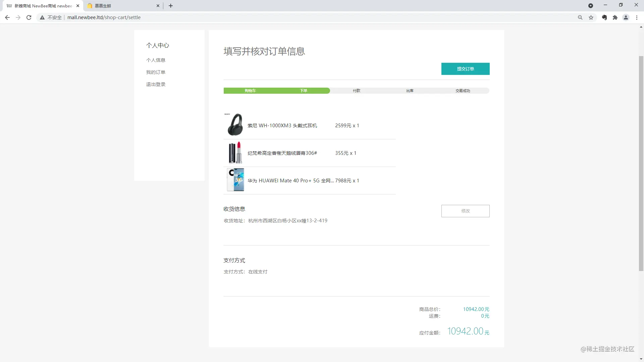
Task: Click the 商品总价 value 10942.00元
Action: (x=476, y=309)
